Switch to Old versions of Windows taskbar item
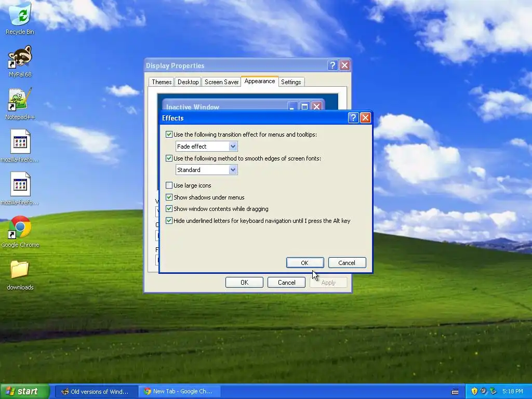Image resolution: width=532 pixels, height=399 pixels. 96,392
